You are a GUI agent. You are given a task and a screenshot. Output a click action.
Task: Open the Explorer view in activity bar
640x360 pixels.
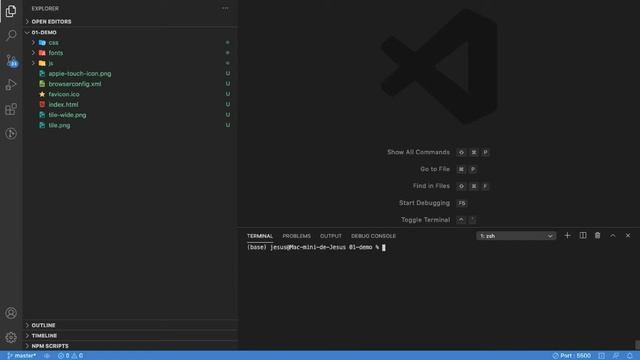click(x=11, y=11)
